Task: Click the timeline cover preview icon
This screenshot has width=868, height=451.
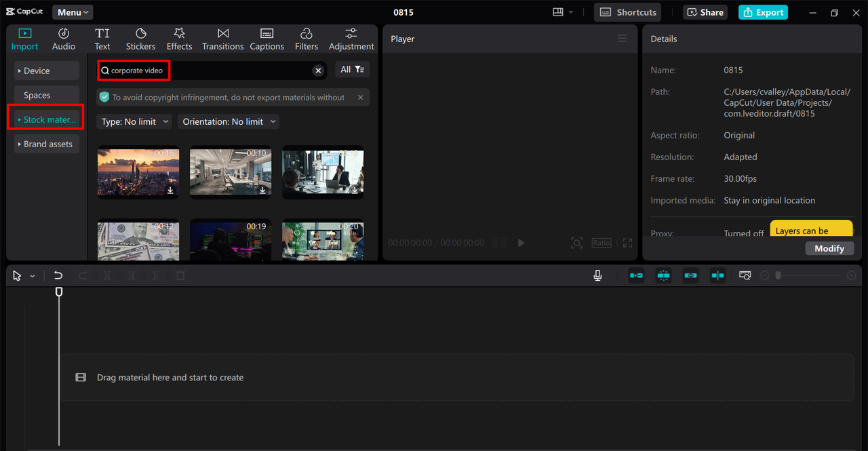Action: click(x=745, y=275)
